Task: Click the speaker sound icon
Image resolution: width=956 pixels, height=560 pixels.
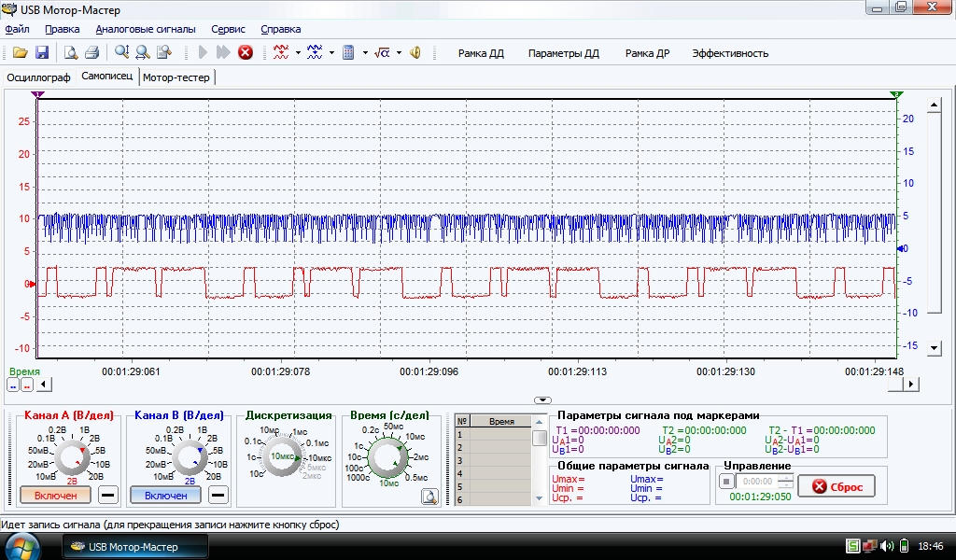Action: tap(415, 53)
